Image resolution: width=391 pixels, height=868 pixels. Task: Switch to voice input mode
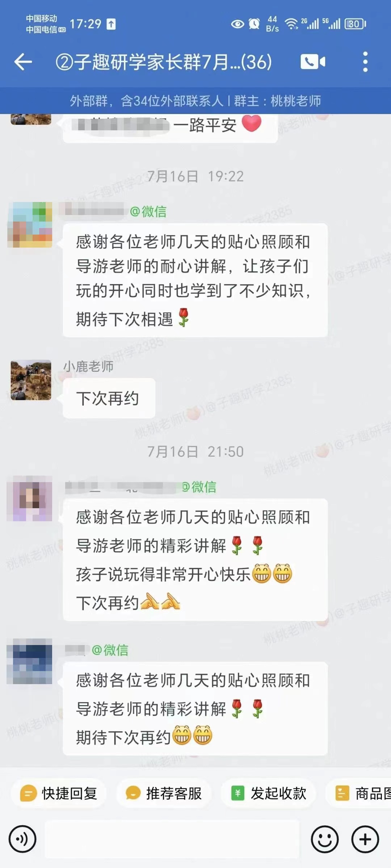click(22, 839)
